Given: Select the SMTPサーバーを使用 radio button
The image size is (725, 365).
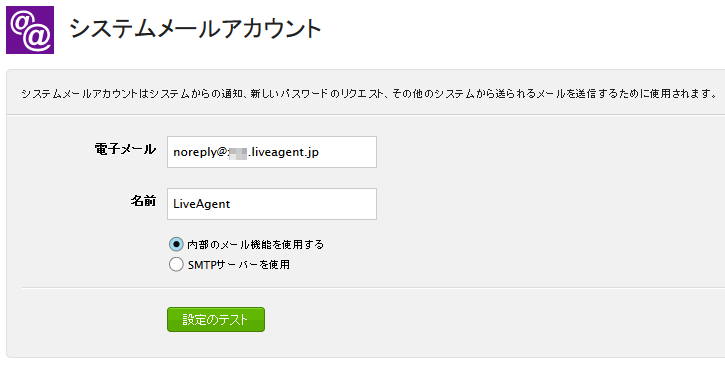Looking at the screenshot, I should tap(176, 265).
